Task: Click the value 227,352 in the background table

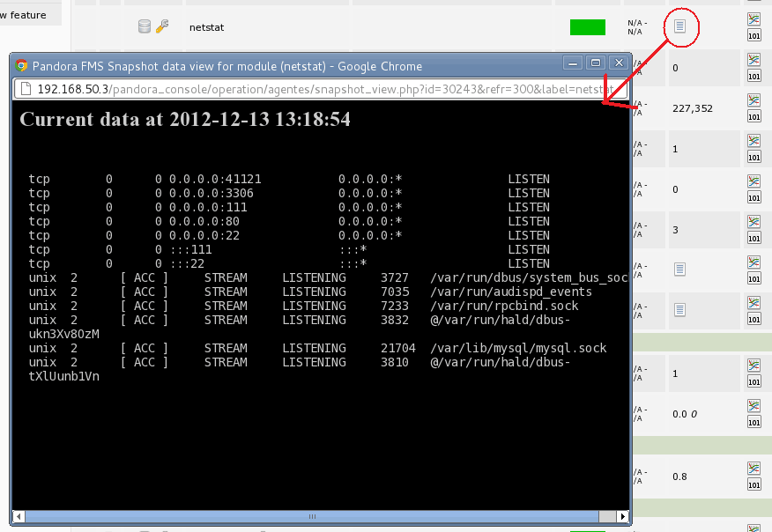Action: pyautogui.click(x=692, y=108)
